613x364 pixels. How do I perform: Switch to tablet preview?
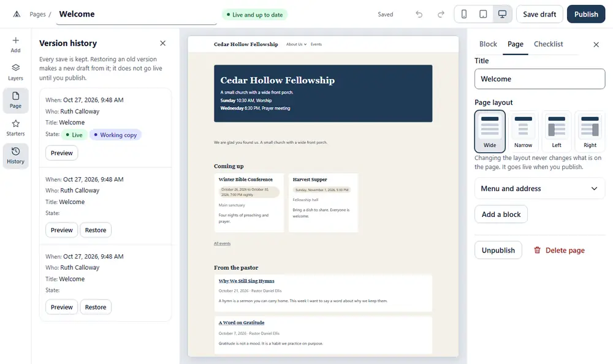(x=483, y=15)
